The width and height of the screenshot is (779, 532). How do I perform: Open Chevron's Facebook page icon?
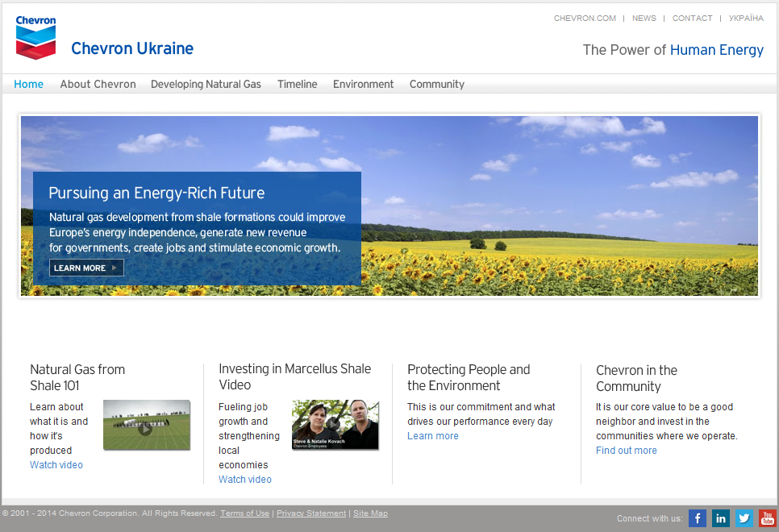pos(697,518)
